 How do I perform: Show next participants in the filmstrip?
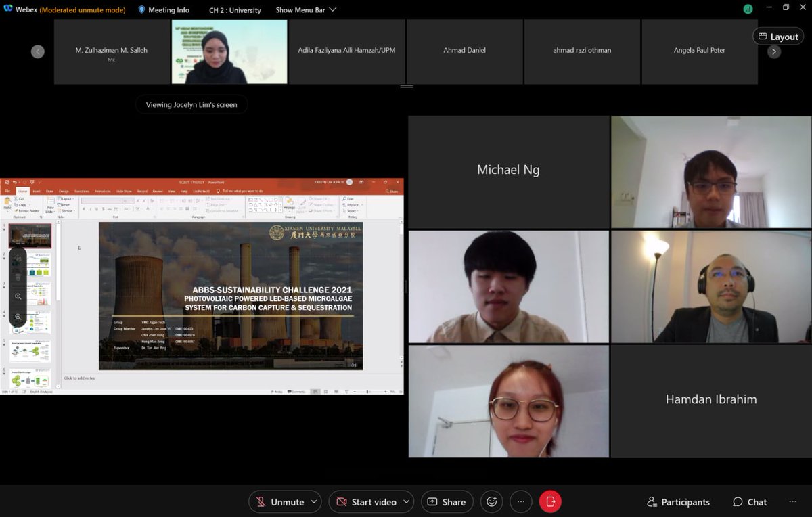pos(774,51)
